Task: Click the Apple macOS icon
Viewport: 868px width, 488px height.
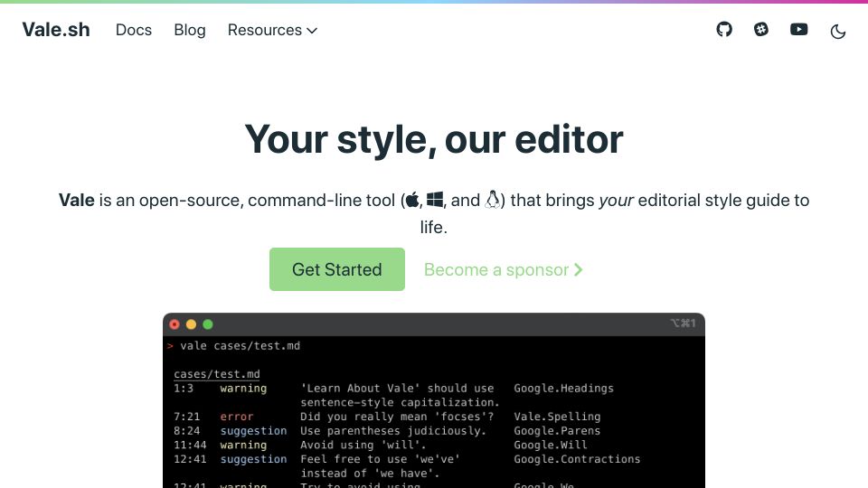Action: tap(412, 200)
